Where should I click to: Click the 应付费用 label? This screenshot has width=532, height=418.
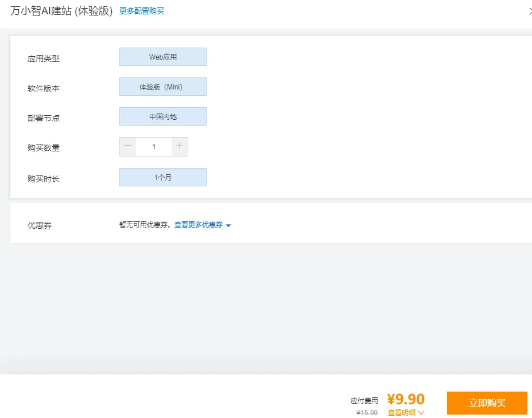(x=364, y=401)
